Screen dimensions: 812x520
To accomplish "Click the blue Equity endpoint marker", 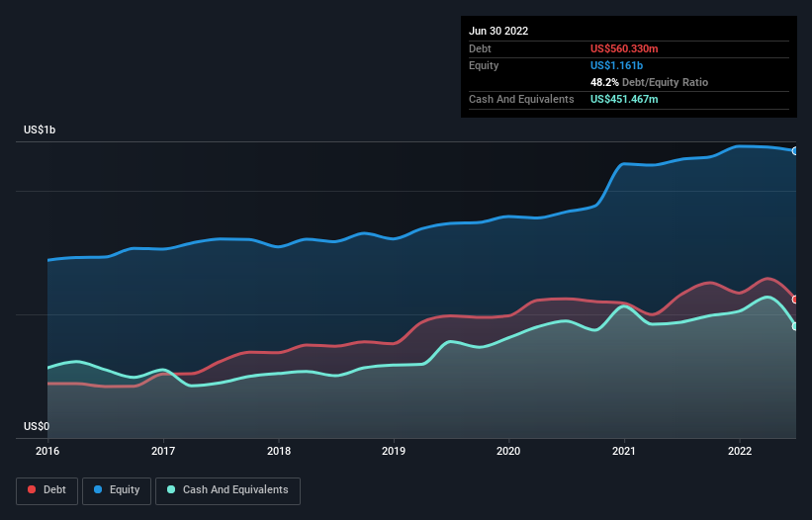I will 795,151.
